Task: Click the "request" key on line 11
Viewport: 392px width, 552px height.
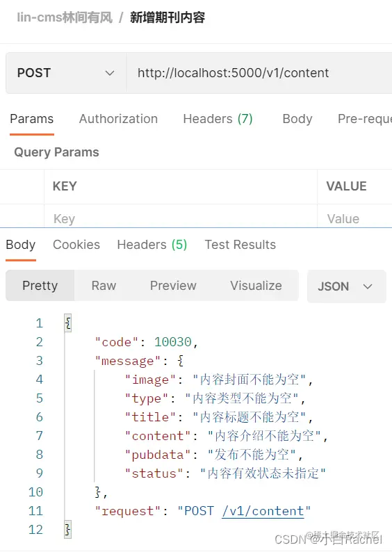Action: (x=128, y=511)
